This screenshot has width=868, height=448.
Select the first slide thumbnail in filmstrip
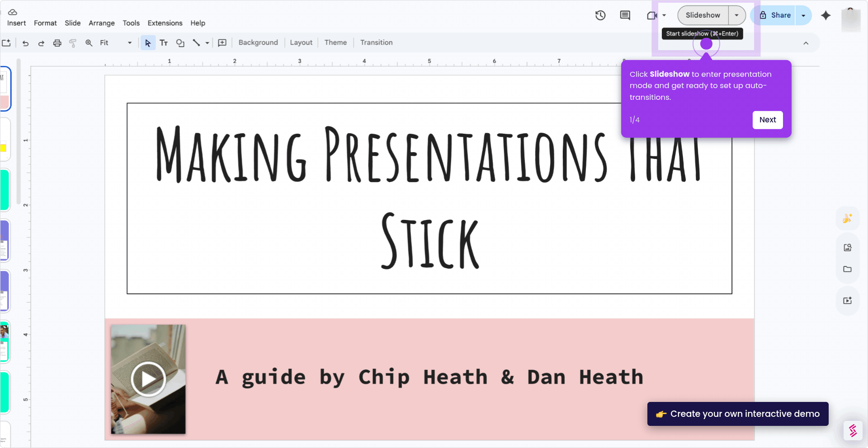point(5,89)
